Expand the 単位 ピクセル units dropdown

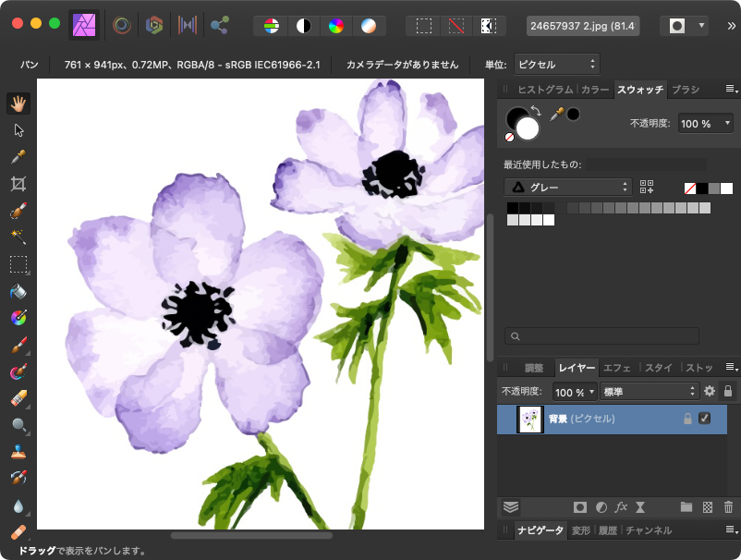pyautogui.click(x=556, y=65)
